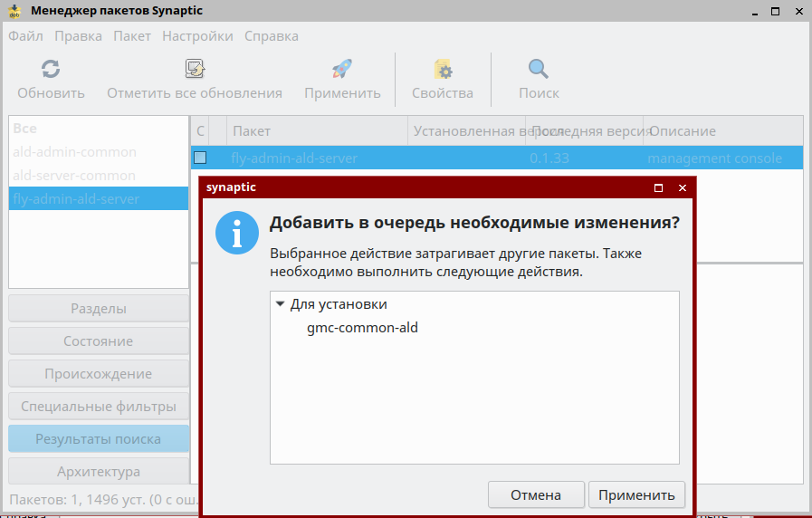Image resolution: width=812 pixels, height=518 pixels.
Task: Sort by Установленная версия column header
Action: (x=466, y=131)
